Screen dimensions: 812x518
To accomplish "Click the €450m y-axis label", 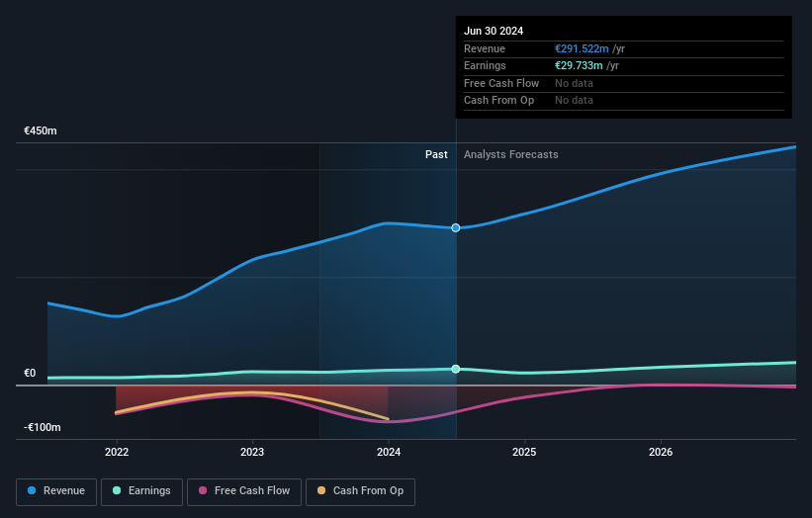I will (x=41, y=130).
